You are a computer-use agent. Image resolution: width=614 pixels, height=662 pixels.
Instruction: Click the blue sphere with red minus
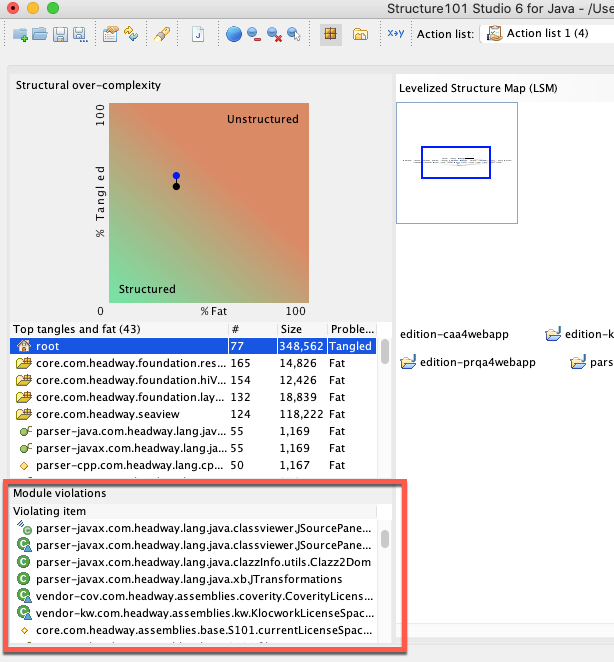point(254,34)
